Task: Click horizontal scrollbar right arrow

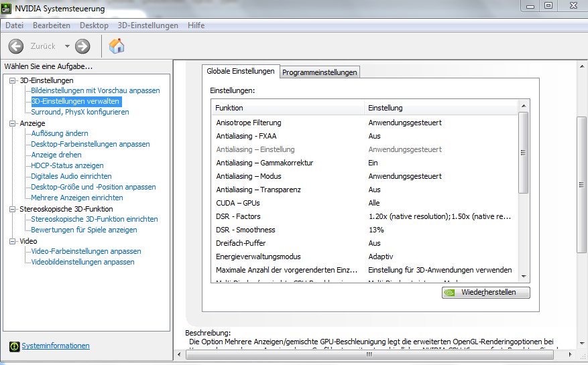Action: [571, 354]
